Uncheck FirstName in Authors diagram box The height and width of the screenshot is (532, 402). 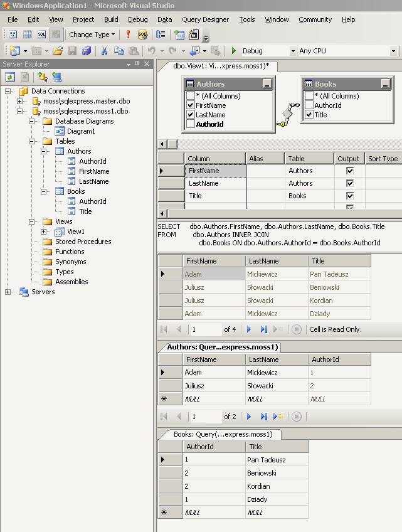[191, 105]
